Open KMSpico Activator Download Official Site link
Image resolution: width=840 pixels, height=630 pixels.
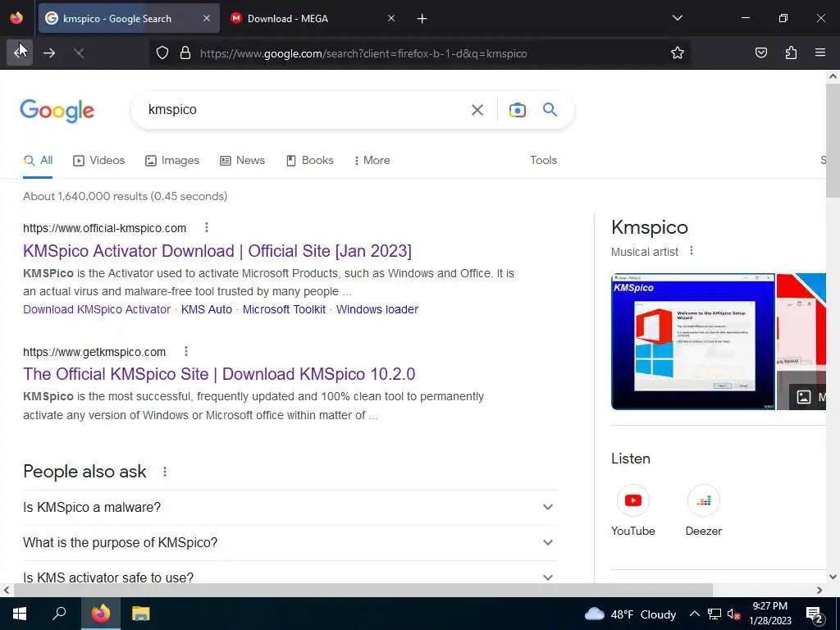click(x=217, y=251)
